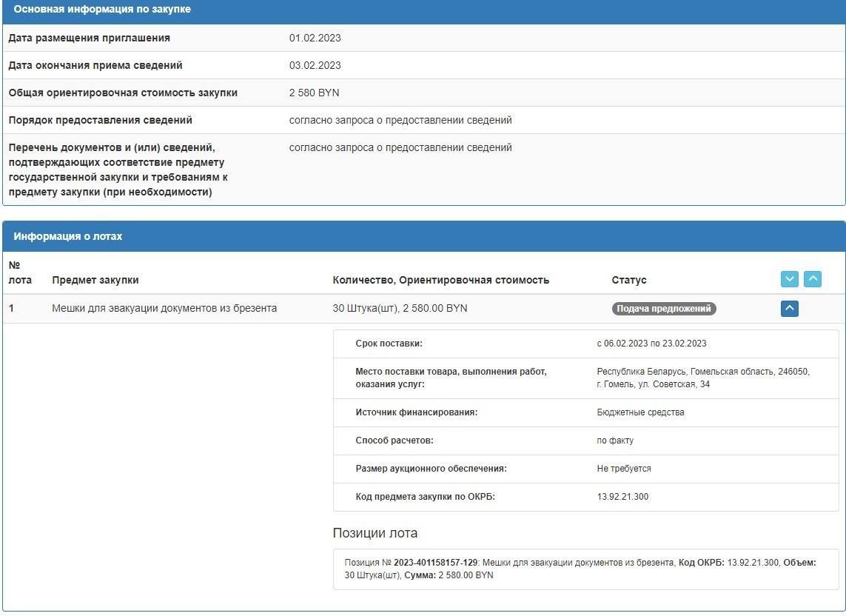Screen dimensions: 846x616
Task: Click the delivery address in Гомель
Action: 702,378
